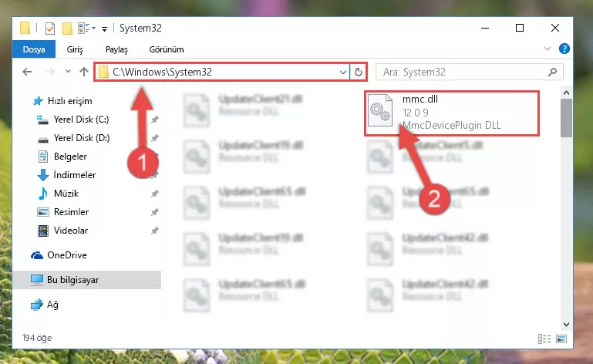Screen dimensions: 593x364
Task: Open the Help question mark icon
Action: pyautogui.click(x=564, y=49)
